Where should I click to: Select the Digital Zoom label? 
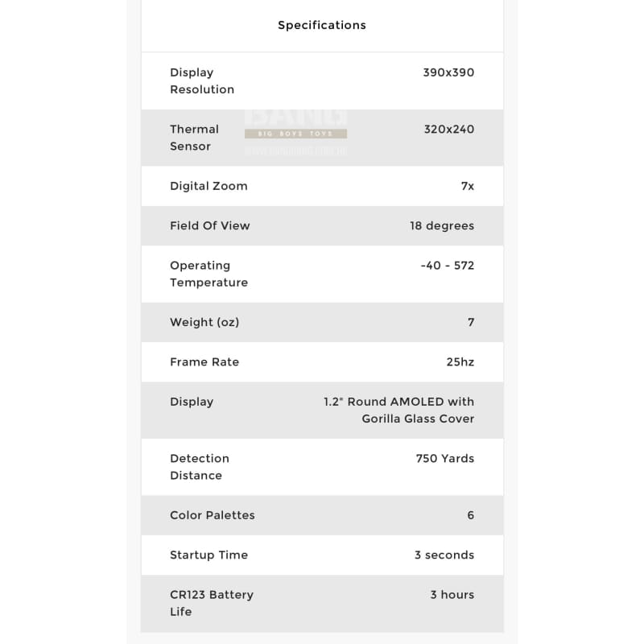pyautogui.click(x=208, y=186)
